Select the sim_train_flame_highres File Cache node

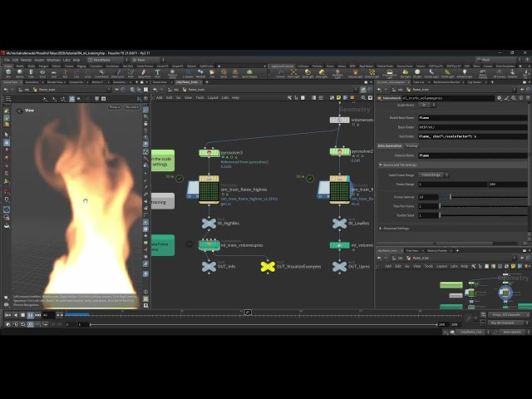209,190
